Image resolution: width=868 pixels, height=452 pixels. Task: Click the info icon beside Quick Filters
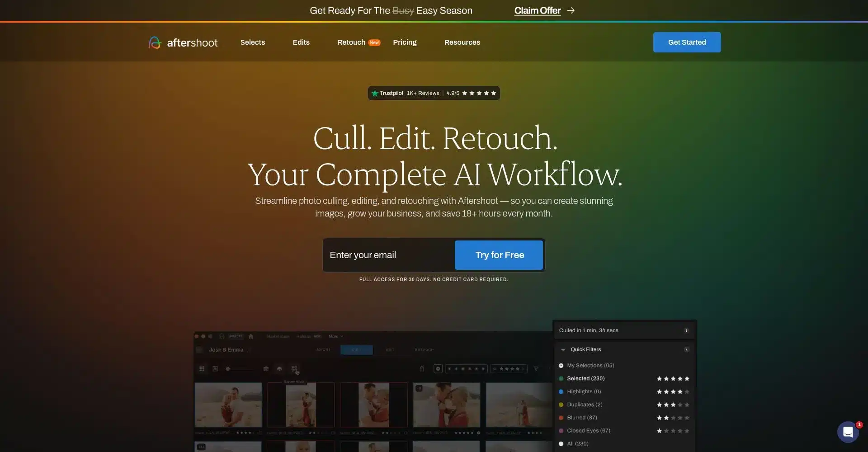686,349
